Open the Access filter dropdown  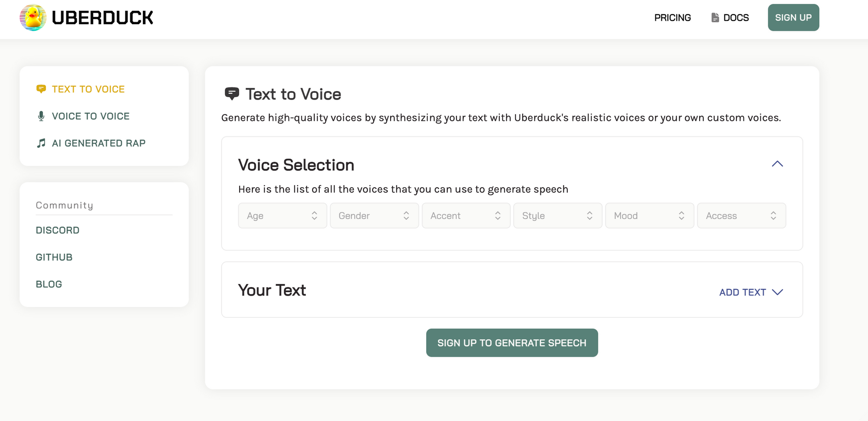[x=741, y=215]
